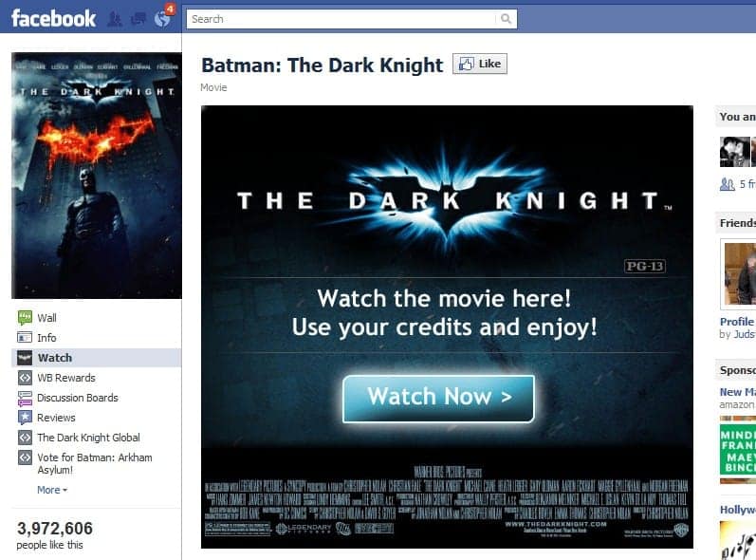The image size is (756, 560).
Task: Click the Wall speech bubble icon
Action: 25,317
